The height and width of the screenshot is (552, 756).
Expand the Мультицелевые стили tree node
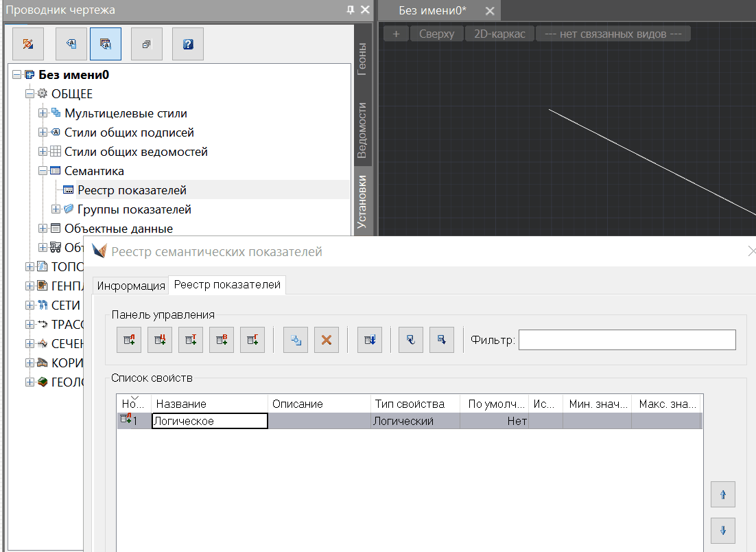(x=43, y=113)
